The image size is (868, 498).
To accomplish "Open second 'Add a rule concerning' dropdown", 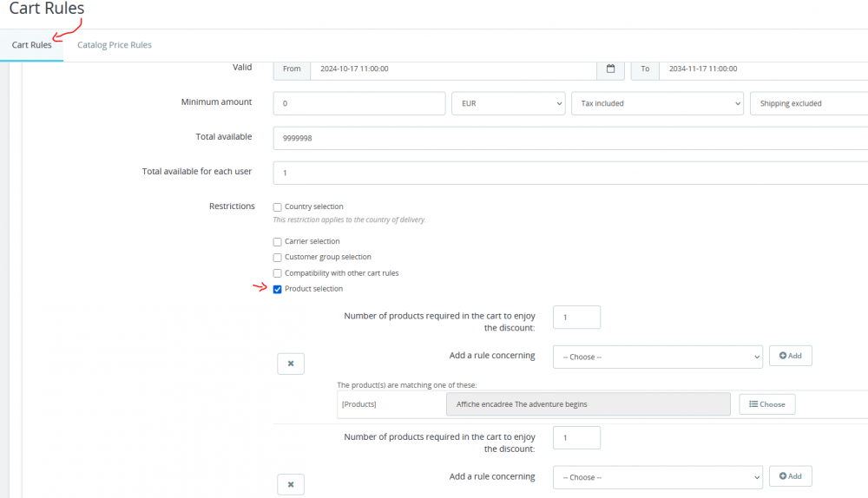I will [x=657, y=477].
